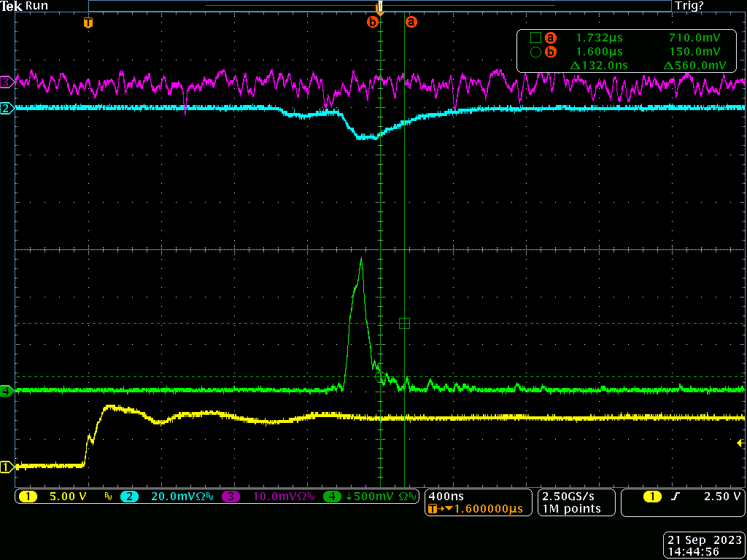
Task: Click the channel 1 yellow ground marker
Action: coord(7,467)
